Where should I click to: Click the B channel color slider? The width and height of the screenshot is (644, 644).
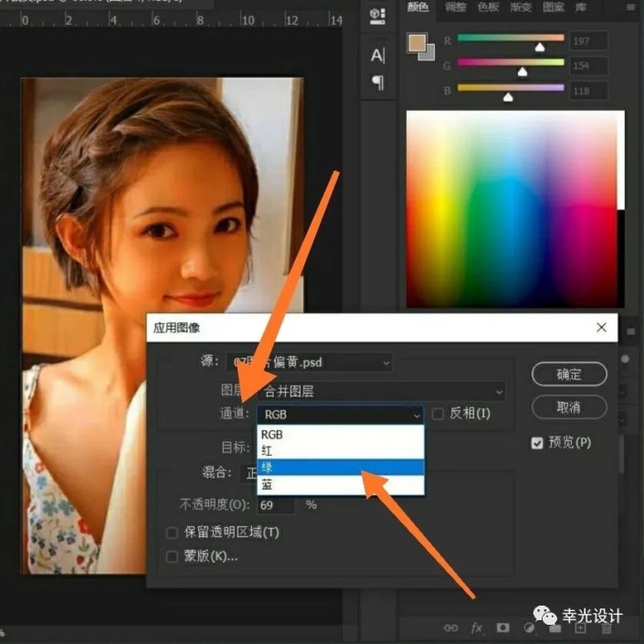(x=511, y=88)
